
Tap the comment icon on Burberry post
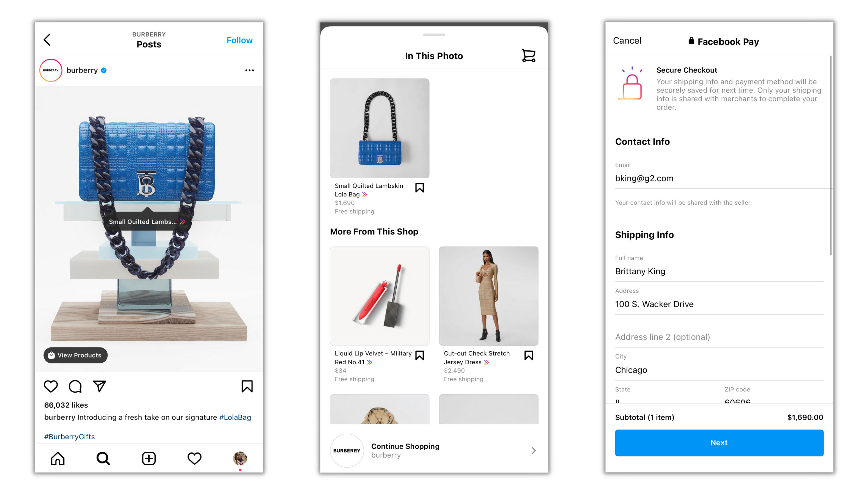75,386
